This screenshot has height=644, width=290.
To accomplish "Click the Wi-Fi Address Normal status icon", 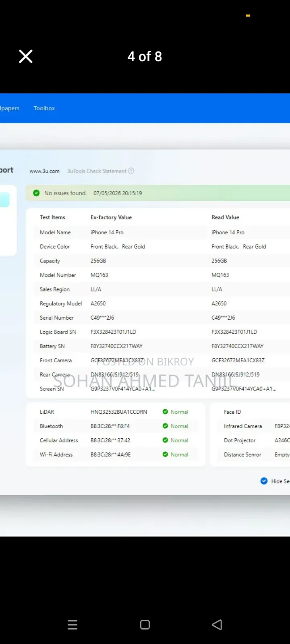I will point(165,454).
